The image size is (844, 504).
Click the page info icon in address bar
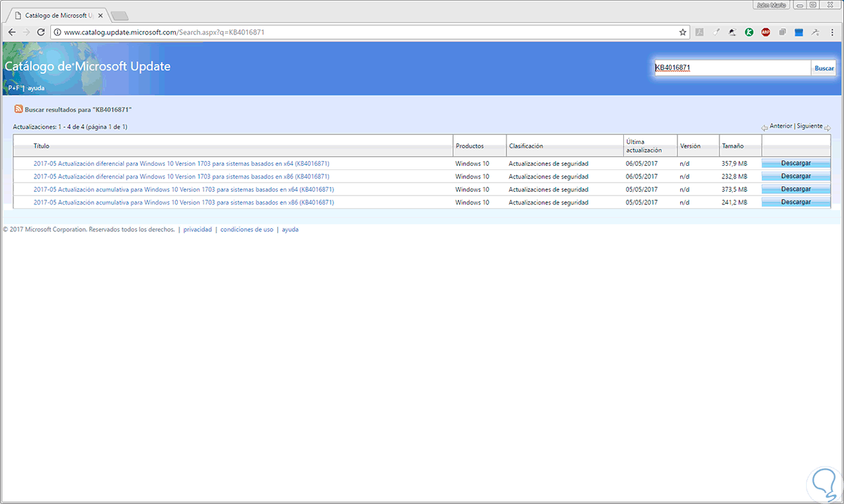(x=57, y=32)
